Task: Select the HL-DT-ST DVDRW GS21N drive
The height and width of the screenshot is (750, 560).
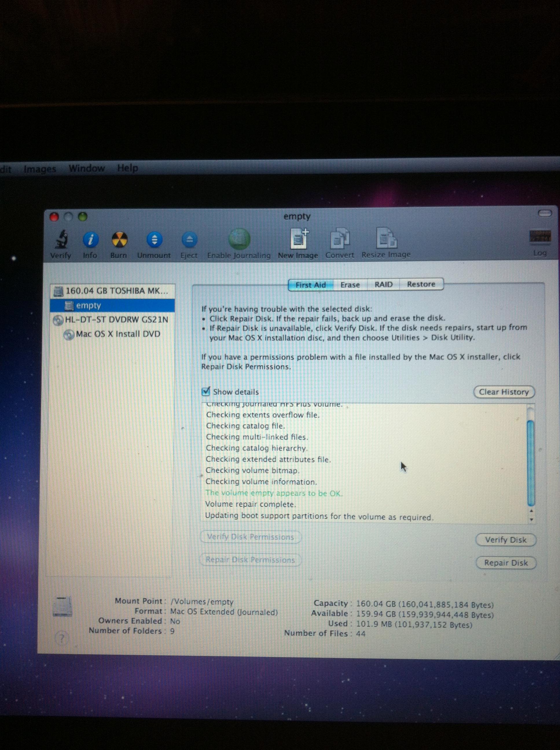Action: [x=112, y=320]
